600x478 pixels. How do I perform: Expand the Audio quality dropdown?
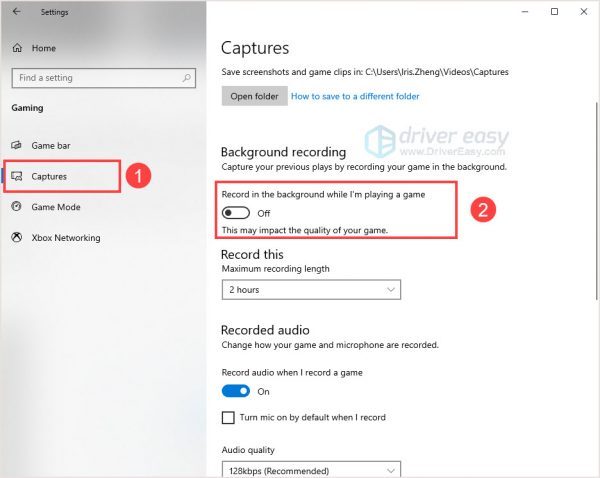tap(311, 469)
